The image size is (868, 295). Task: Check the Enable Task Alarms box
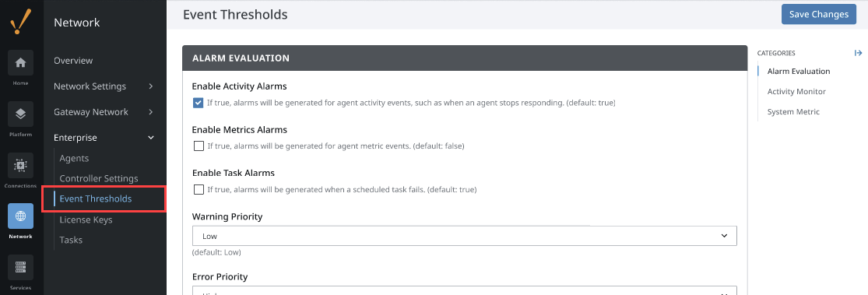click(199, 189)
